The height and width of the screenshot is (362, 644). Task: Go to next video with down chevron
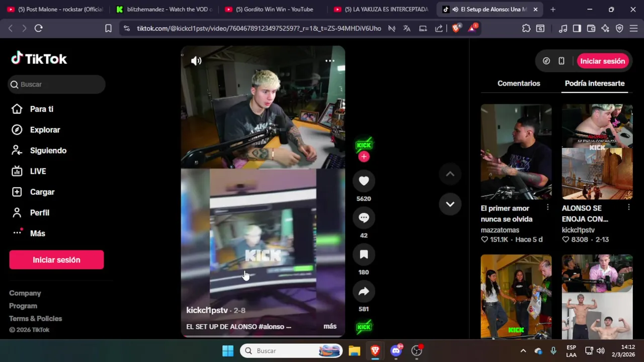click(x=450, y=204)
